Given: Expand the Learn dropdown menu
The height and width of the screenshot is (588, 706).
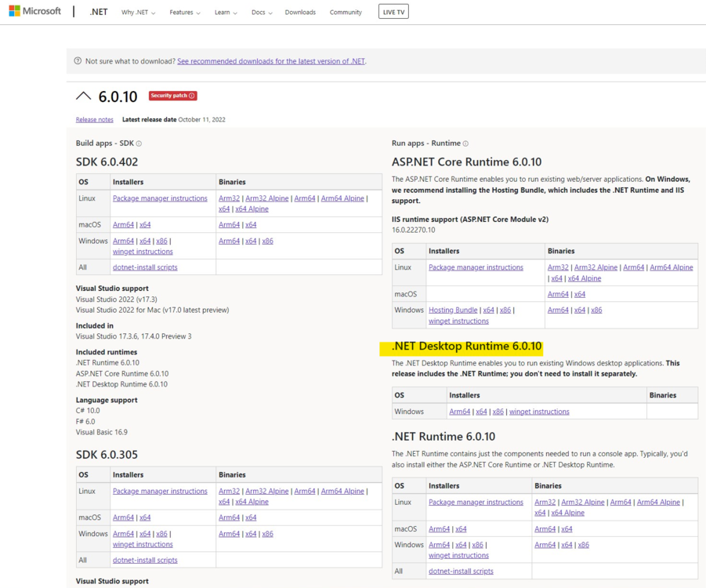Looking at the screenshot, I should (226, 13).
